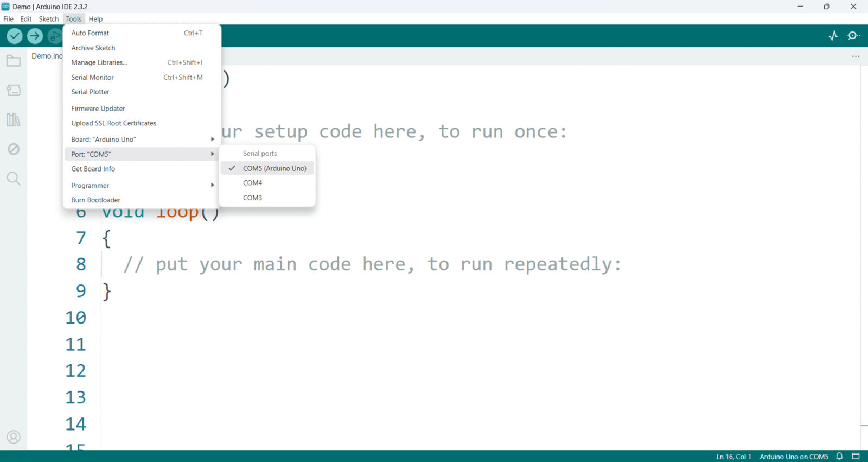Click Arduino Uno on COM5 status entry
This screenshot has width=868, height=462.
coord(794,457)
